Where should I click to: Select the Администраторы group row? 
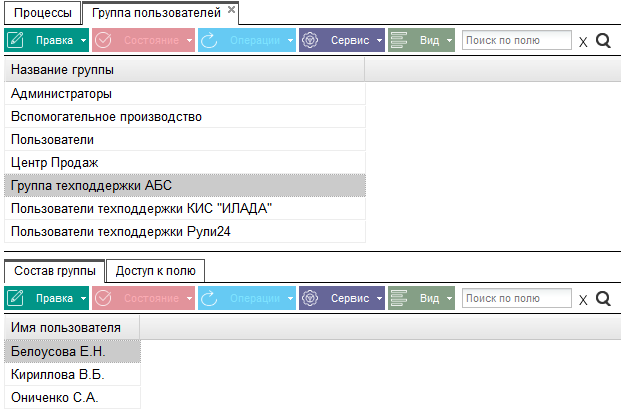click(185, 94)
